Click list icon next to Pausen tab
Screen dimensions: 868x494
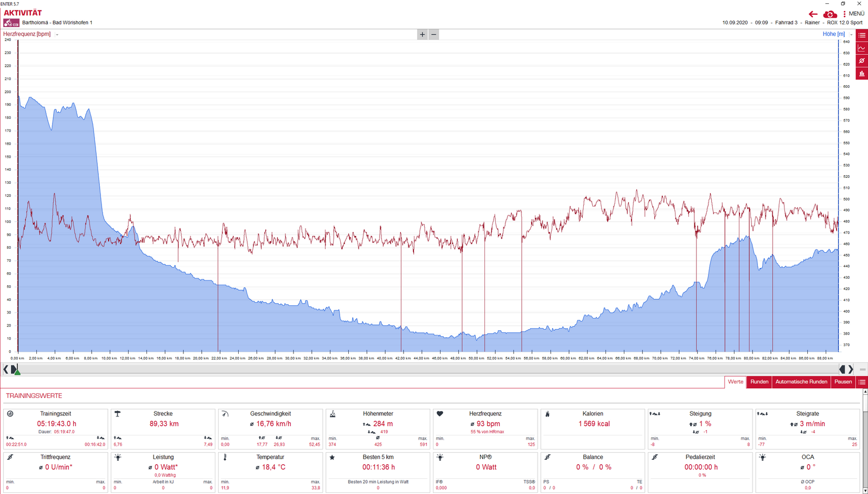click(861, 382)
